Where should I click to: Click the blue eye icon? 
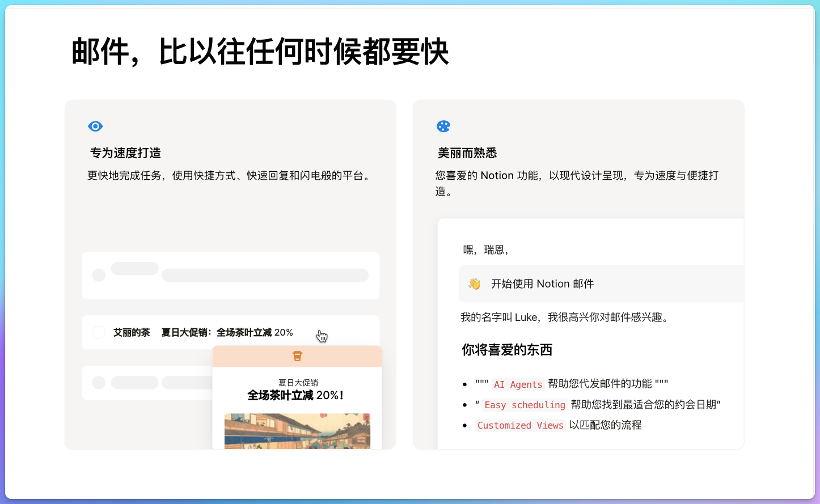[x=95, y=126]
